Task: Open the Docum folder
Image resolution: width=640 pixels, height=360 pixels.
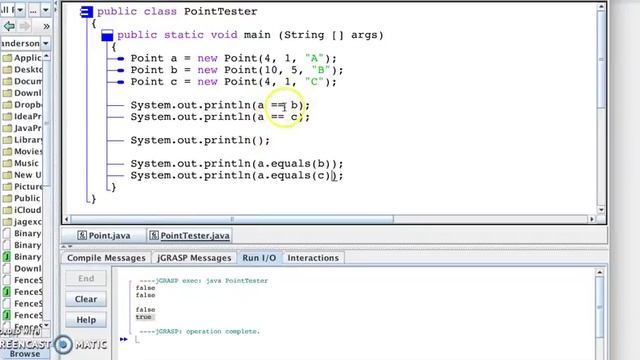Action: 22,81
